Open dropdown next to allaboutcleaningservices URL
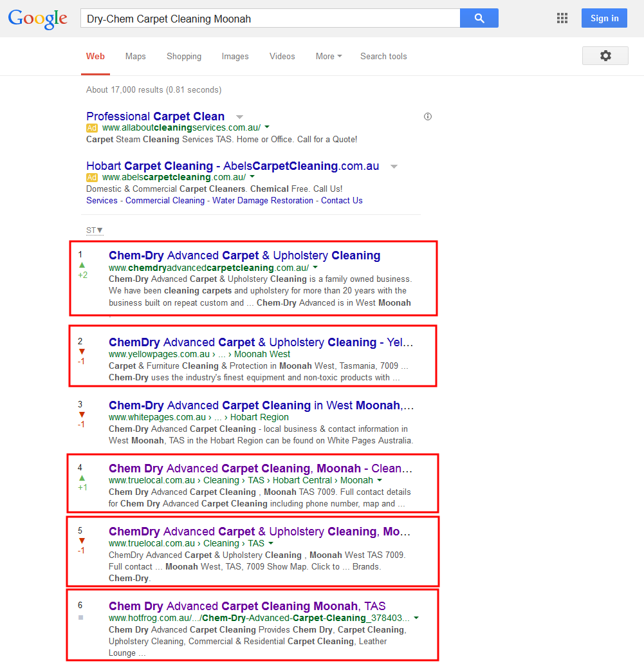The height and width of the screenshot is (668, 644). [x=267, y=127]
